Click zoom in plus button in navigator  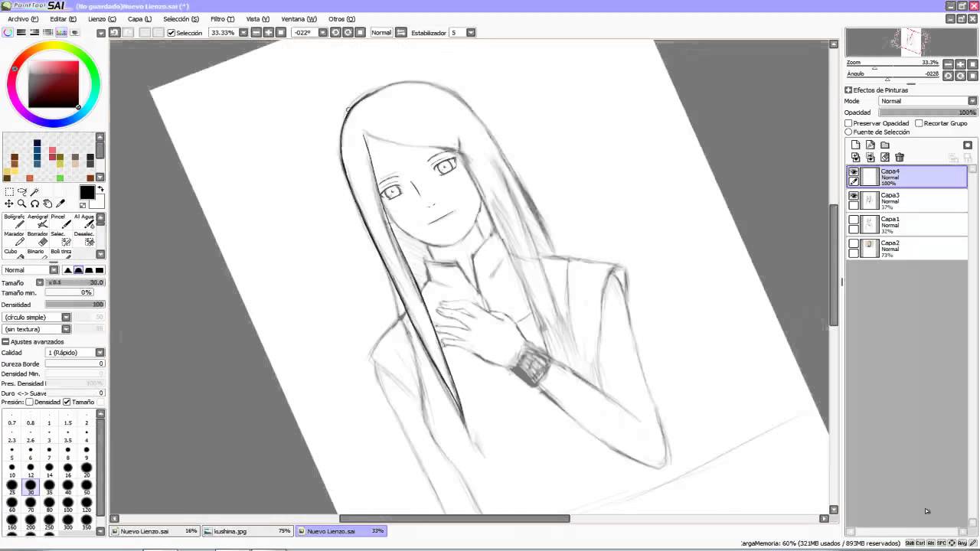(960, 64)
